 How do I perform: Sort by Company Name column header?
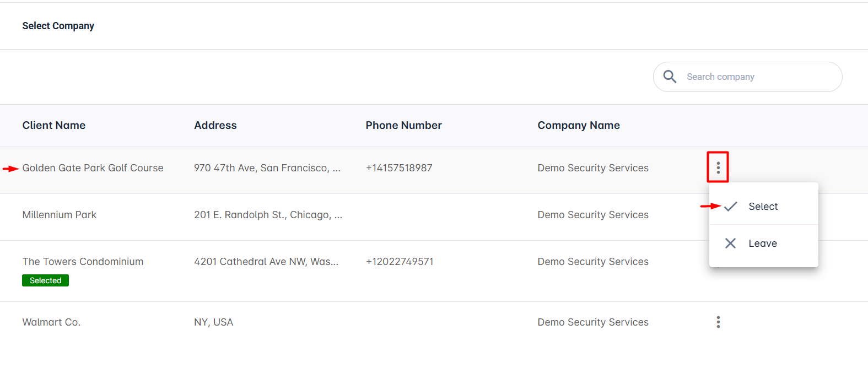(x=579, y=126)
